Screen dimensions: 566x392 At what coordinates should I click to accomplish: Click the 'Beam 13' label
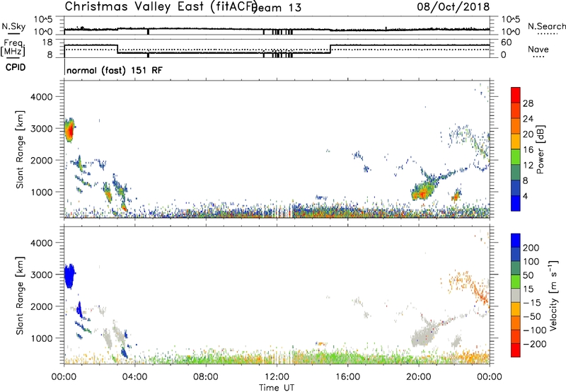277,8
